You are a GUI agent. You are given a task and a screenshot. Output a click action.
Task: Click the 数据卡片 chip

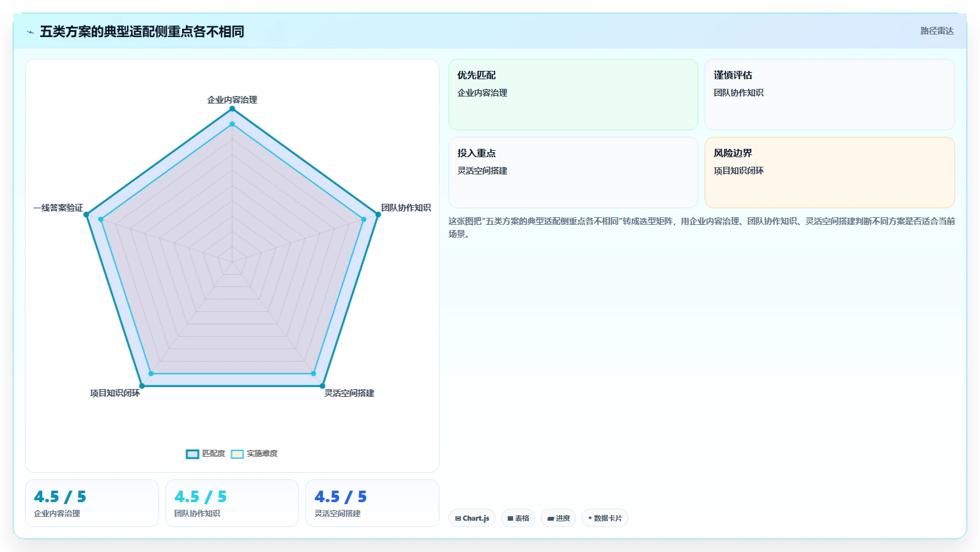(604, 518)
